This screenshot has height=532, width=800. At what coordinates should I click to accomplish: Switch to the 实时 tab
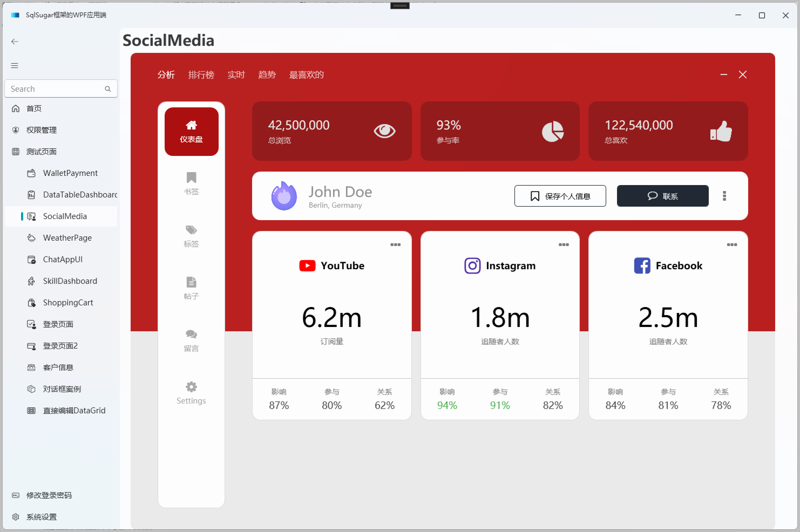click(236, 75)
